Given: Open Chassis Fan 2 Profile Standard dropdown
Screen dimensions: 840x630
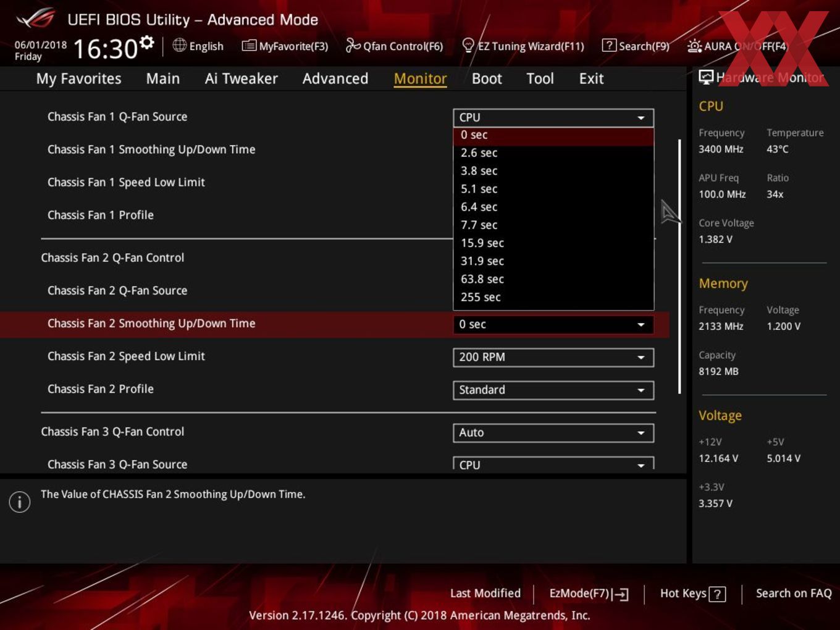Looking at the screenshot, I should (x=553, y=390).
